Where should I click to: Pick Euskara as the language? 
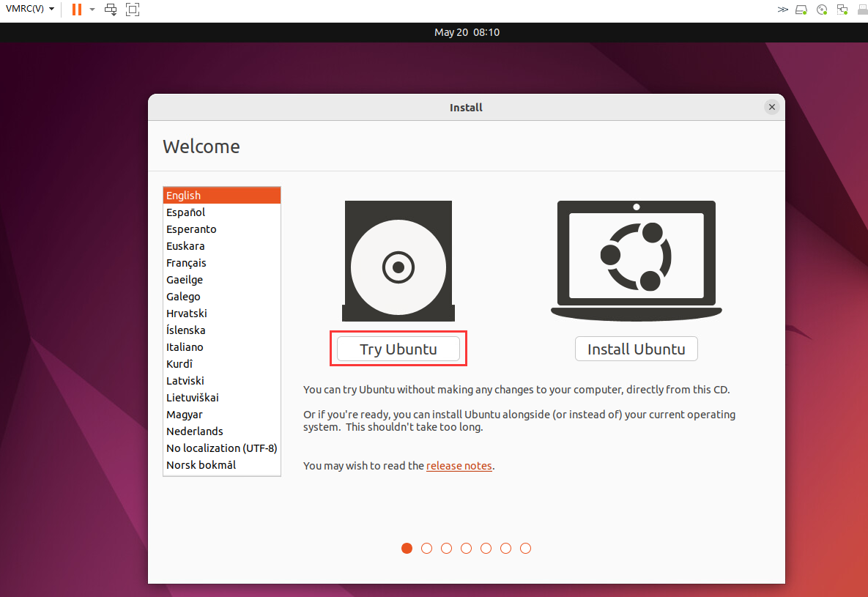point(222,246)
